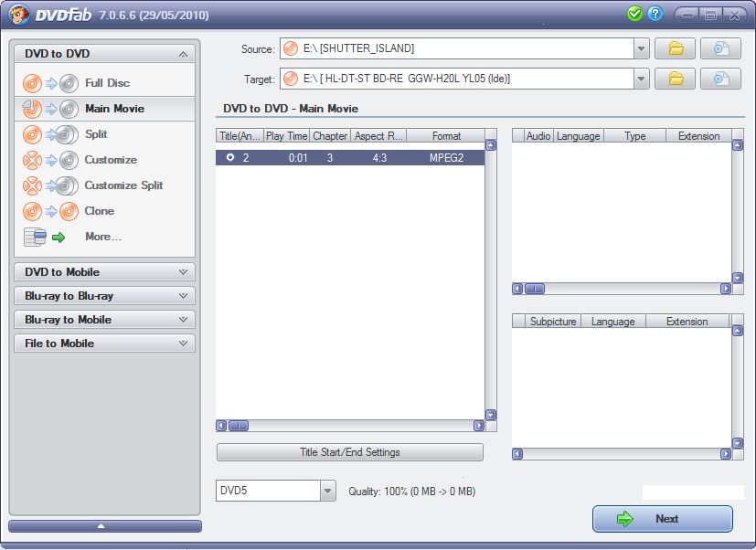Open Target ISO image file icon
The height and width of the screenshot is (550, 756).
pos(720,79)
